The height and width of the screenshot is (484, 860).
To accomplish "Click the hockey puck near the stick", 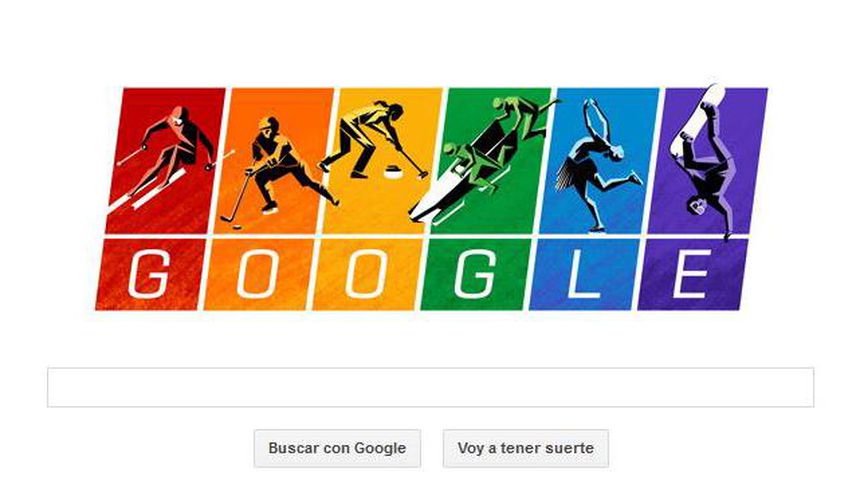I will [x=237, y=226].
